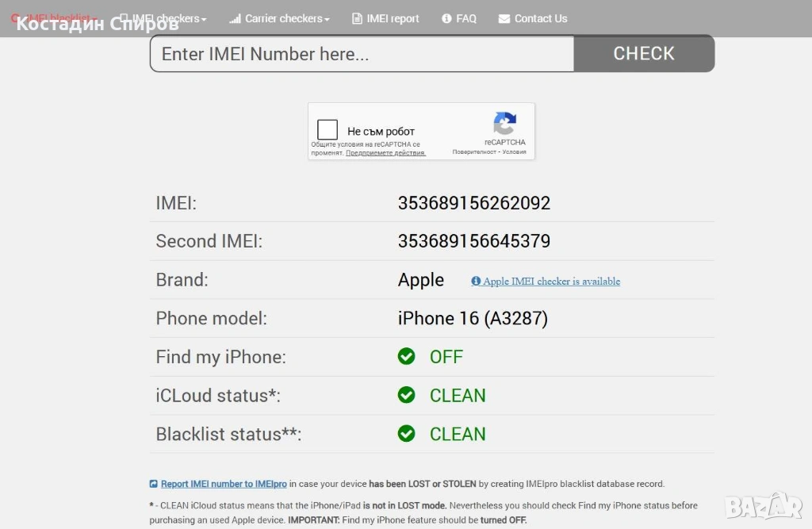Select the Contact Us menu link
812x529 pixels.
click(541, 18)
